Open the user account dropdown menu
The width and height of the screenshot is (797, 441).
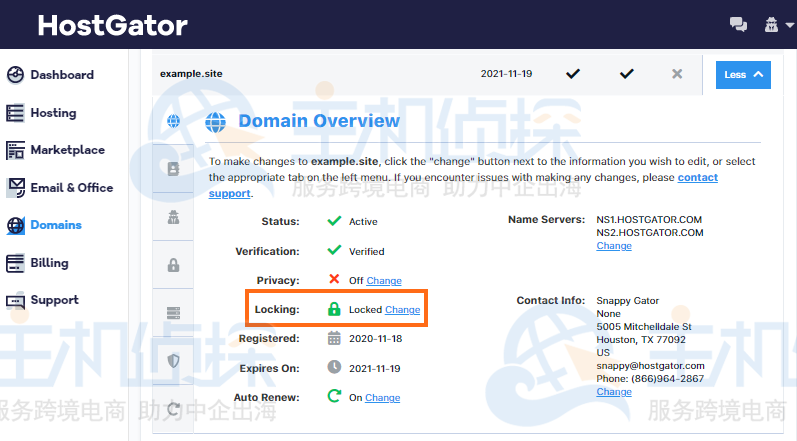click(771, 25)
